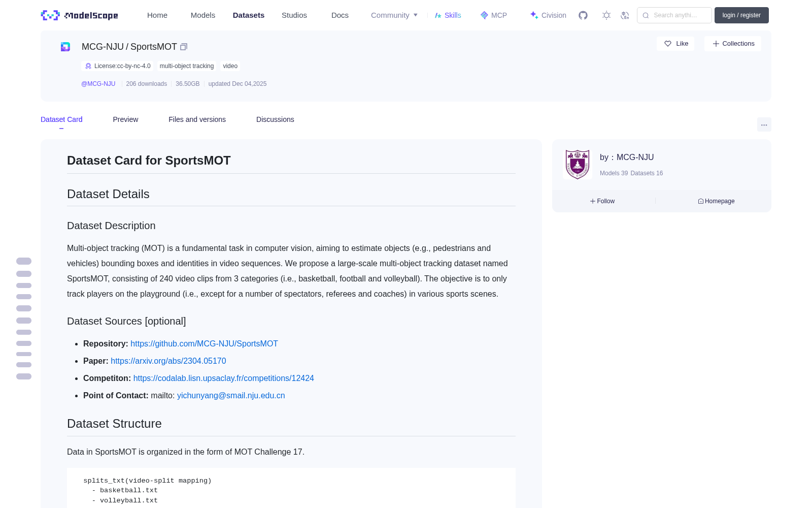812x508 pixels.
Task: Go to the Studios nav item
Action: pyautogui.click(x=294, y=15)
